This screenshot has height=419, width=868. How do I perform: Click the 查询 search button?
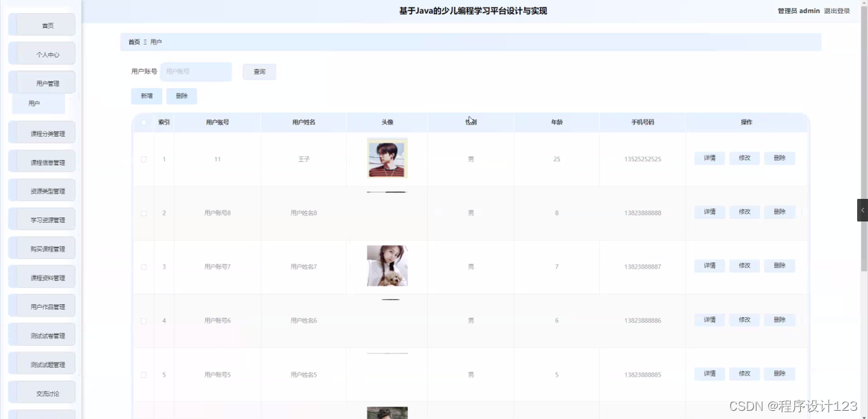(259, 72)
